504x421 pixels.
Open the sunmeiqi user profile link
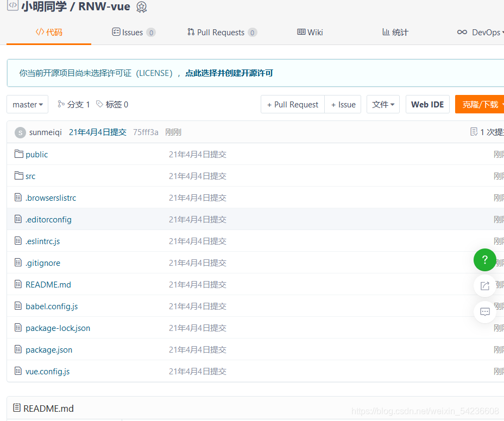[x=45, y=132]
